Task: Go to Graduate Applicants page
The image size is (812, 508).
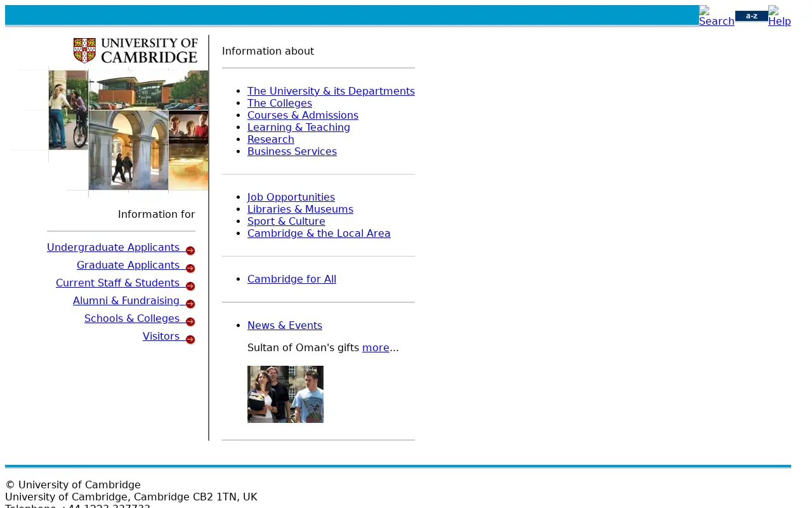Action: (128, 265)
